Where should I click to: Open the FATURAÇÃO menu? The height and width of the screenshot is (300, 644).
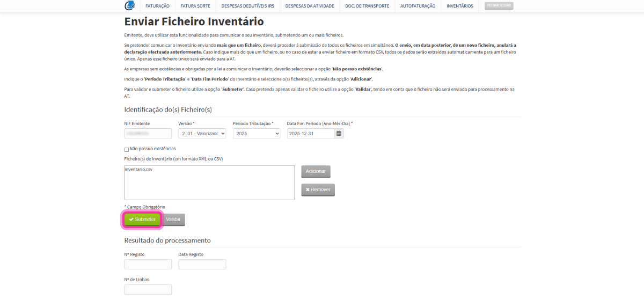tap(157, 6)
